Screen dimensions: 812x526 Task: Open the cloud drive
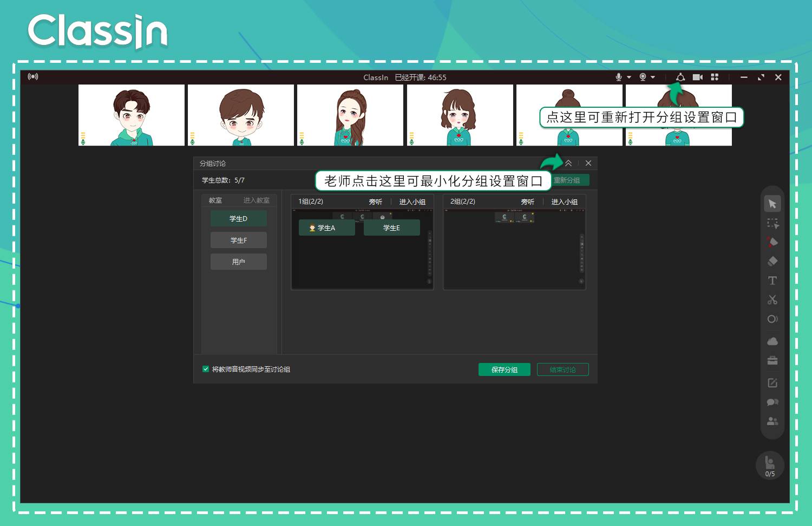pyautogui.click(x=772, y=341)
